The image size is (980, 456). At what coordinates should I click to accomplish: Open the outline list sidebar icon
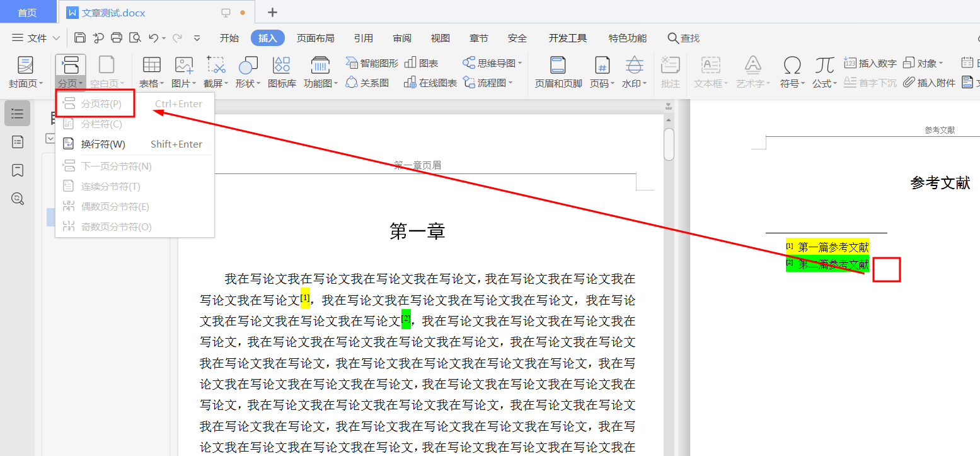coord(18,114)
